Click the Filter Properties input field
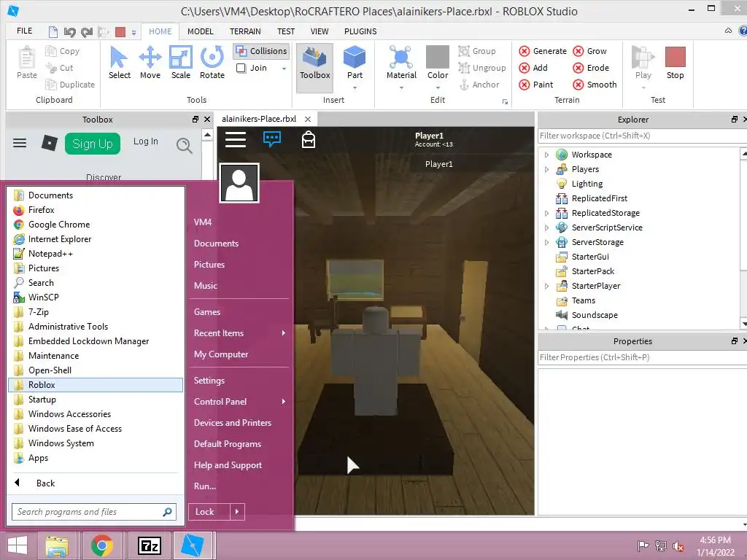The height and width of the screenshot is (560, 747). 642,357
